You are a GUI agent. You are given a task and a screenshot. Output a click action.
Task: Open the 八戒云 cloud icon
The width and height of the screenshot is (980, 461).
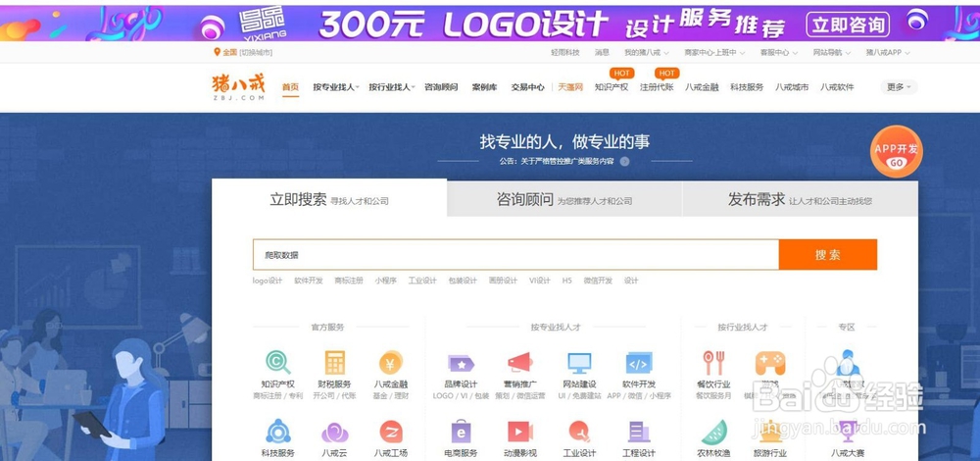[335, 433]
